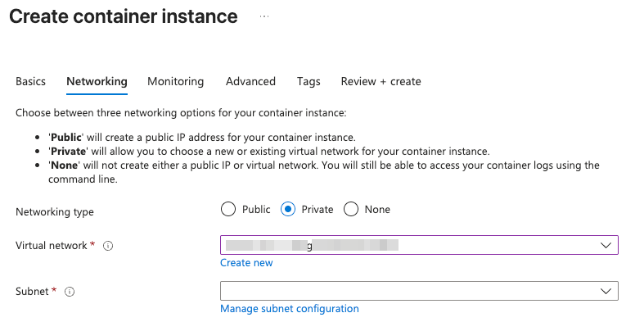The width and height of the screenshot is (644, 331).
Task: Select None networking type
Action: coord(351,209)
